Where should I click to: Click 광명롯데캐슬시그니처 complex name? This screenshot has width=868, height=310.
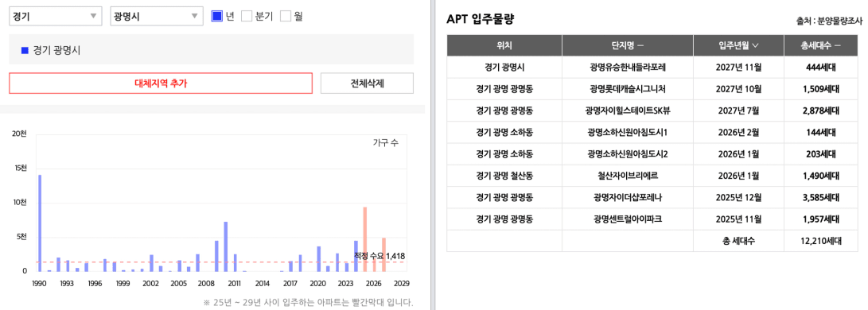point(628,89)
